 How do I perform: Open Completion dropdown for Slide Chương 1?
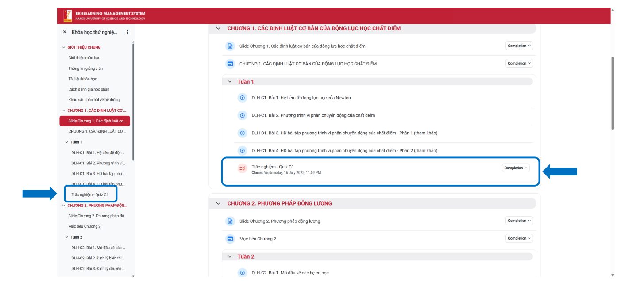point(519,46)
